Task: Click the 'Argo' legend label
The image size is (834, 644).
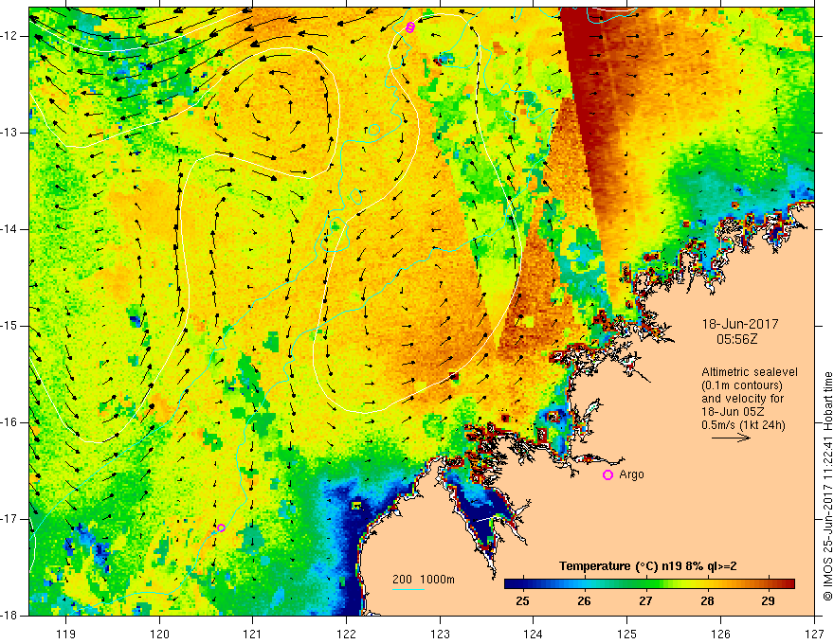Action: coord(631,474)
